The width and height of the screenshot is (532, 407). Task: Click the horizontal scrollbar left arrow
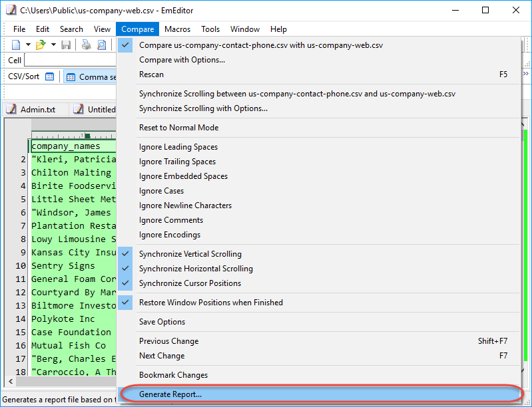pos(11,382)
